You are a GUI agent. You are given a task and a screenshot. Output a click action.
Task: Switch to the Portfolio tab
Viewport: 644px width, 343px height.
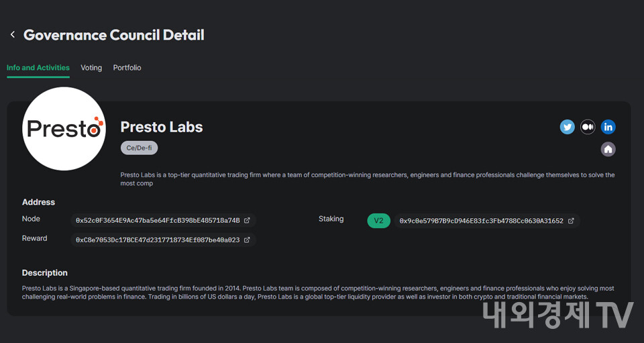point(127,68)
